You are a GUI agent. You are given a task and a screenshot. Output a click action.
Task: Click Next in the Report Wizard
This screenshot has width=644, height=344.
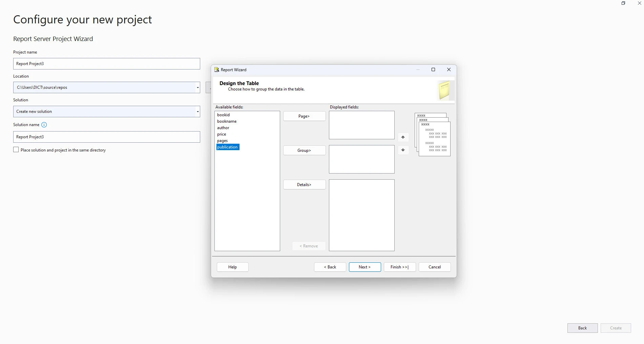pyautogui.click(x=365, y=267)
